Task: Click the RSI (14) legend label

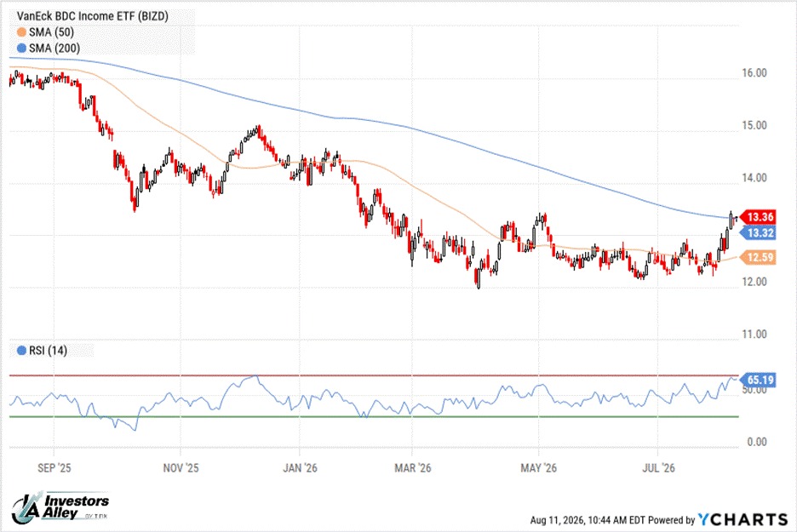Action: pyautogui.click(x=48, y=350)
